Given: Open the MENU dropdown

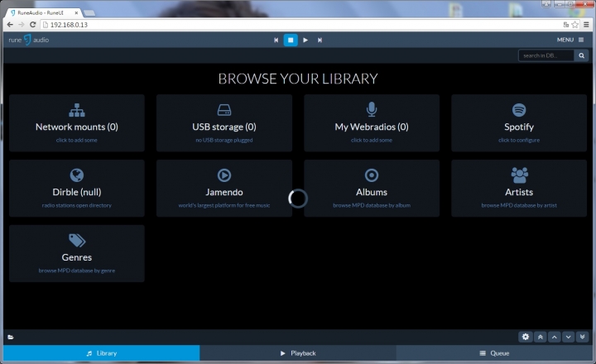Looking at the screenshot, I should [570, 40].
